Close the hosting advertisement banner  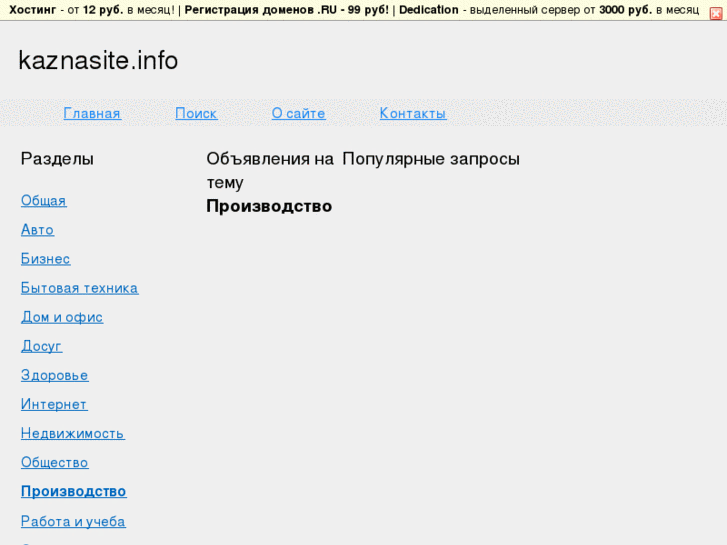tap(715, 14)
